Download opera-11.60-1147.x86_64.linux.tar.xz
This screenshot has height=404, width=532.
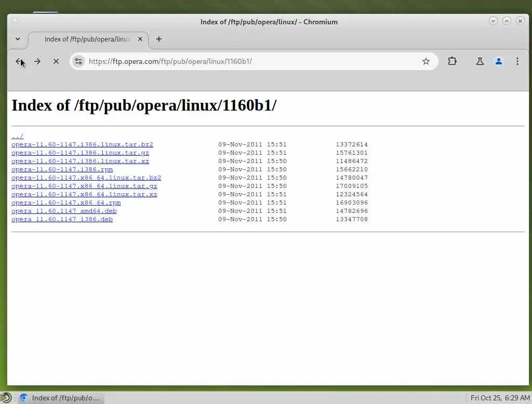tap(84, 194)
